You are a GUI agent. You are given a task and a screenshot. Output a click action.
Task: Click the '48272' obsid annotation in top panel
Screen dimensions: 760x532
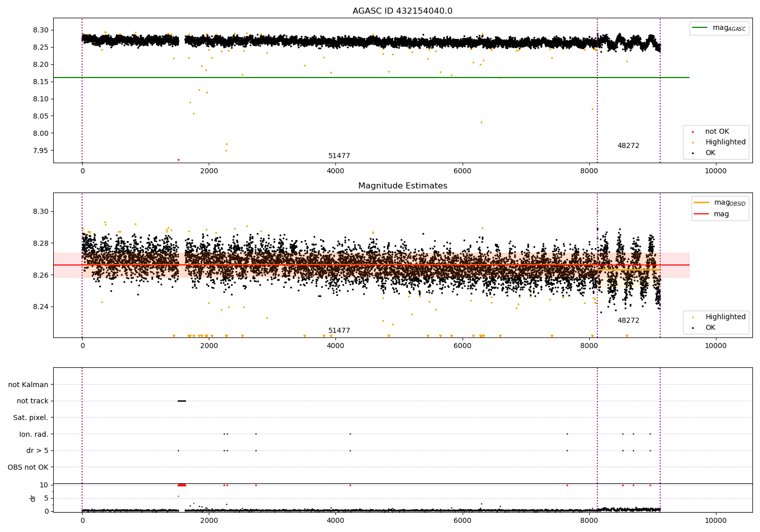tap(628, 146)
